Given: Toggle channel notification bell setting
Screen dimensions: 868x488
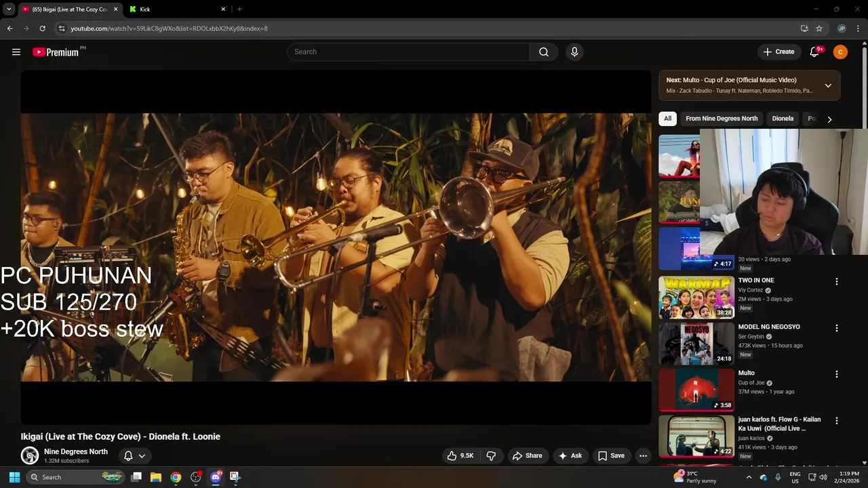Looking at the screenshot, I should 134,455.
